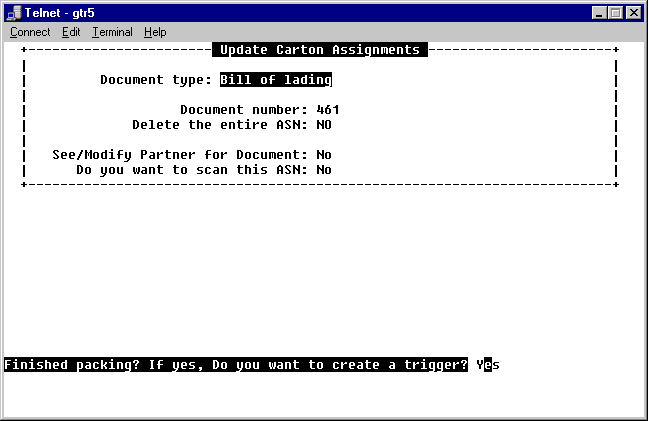Click the Document number value 461

coord(327,110)
